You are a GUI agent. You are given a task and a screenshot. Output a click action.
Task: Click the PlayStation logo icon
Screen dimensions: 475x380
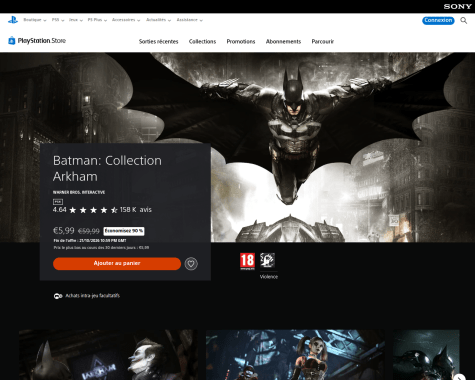click(x=13, y=20)
